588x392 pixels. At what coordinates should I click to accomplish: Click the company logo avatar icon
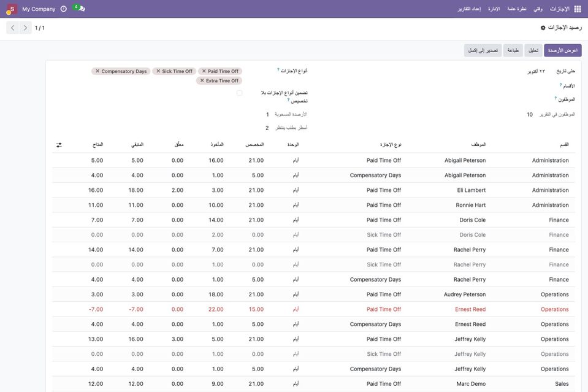coord(12,9)
